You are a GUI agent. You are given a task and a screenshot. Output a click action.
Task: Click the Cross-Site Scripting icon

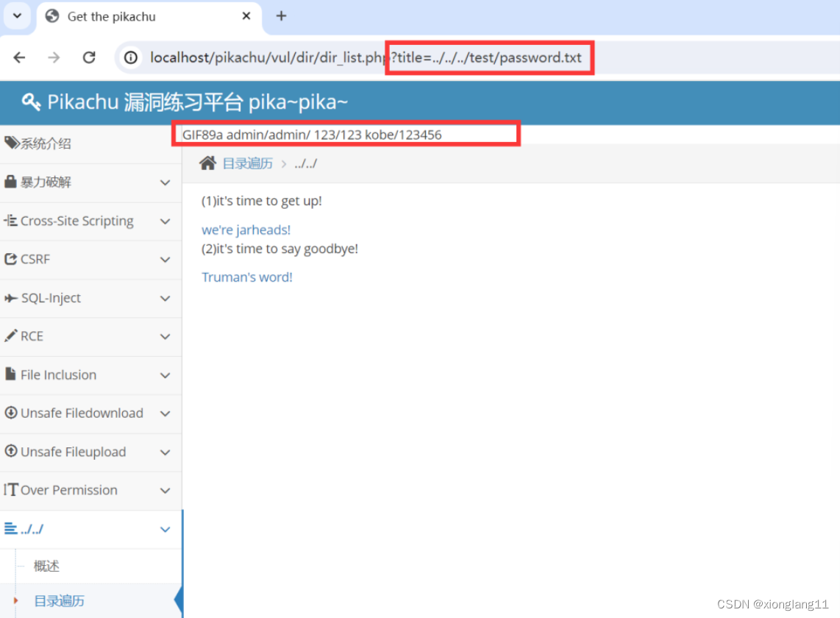[10, 220]
